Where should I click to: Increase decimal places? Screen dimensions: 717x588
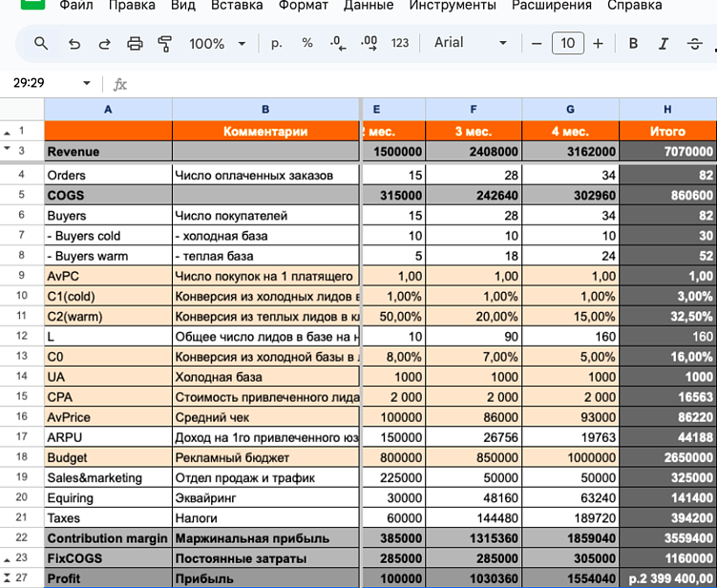coord(369,44)
